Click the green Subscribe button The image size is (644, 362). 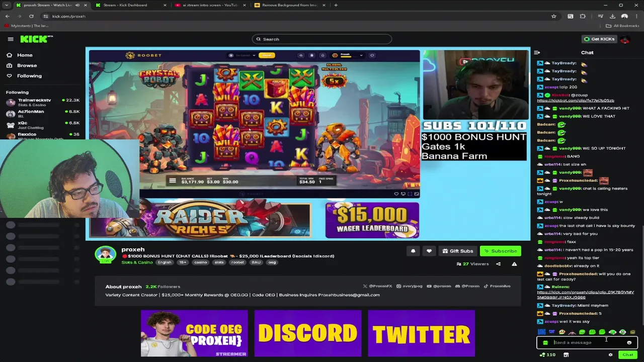point(500,251)
